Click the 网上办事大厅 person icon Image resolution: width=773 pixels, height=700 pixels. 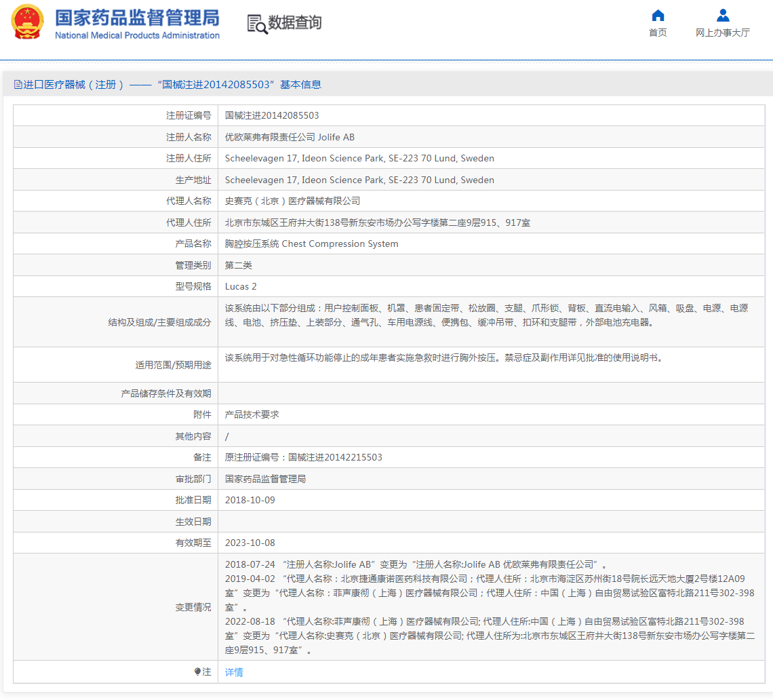[x=722, y=16]
